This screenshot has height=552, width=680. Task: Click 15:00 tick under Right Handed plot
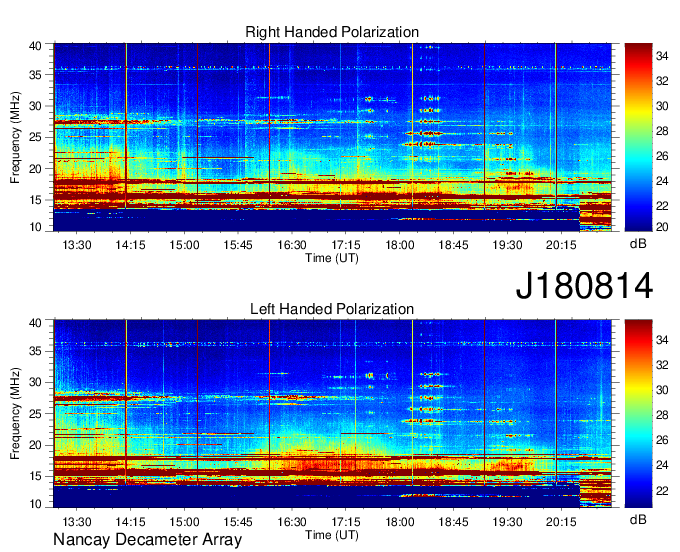(x=184, y=245)
